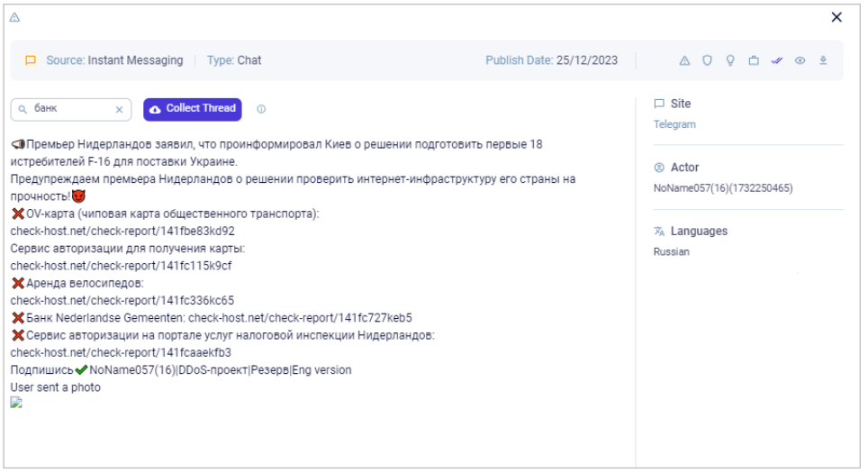
Task: Click the shield icon in the toolbar
Action: click(708, 61)
